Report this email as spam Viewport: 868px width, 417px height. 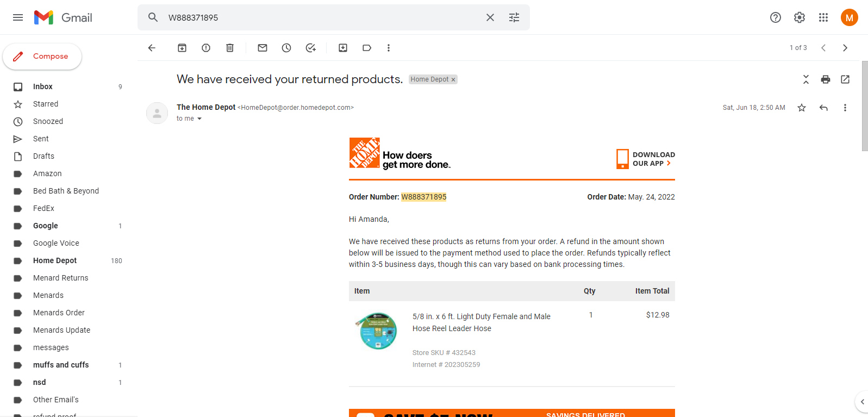206,48
